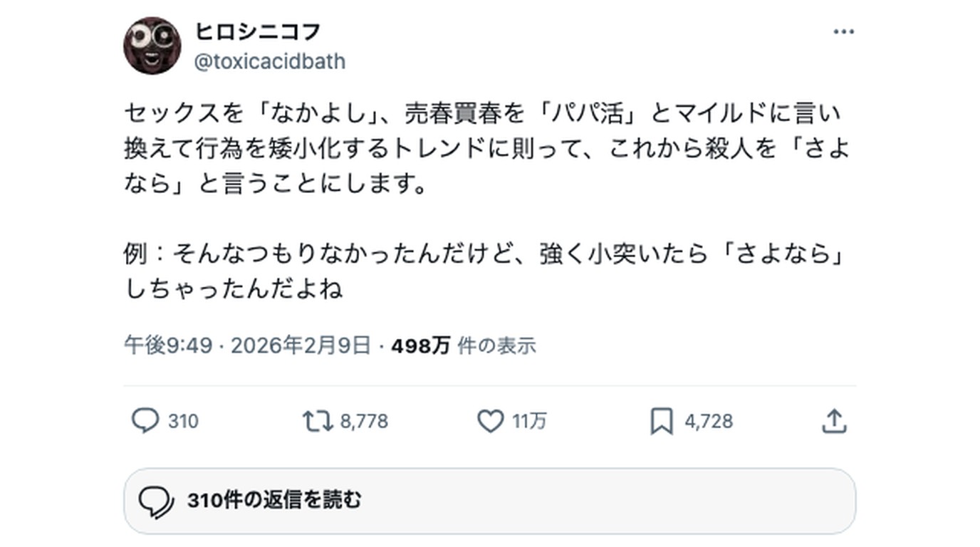
Task: Open sharing options from the arrow icon
Action: [x=835, y=421]
